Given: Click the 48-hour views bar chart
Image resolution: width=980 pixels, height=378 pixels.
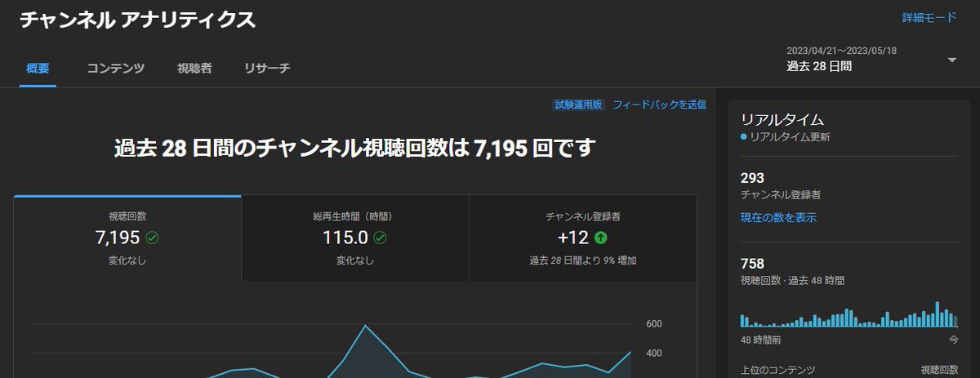Looking at the screenshot, I should 849,315.
